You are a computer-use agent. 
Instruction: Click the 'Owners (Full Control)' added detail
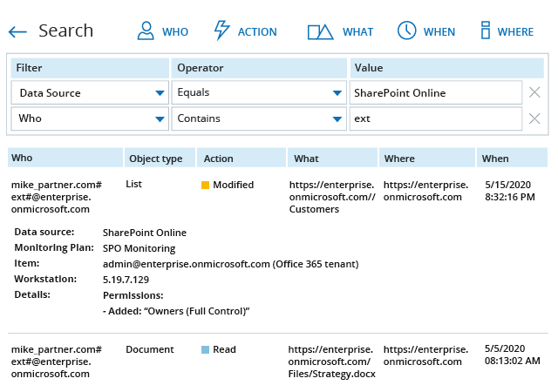coord(176,311)
